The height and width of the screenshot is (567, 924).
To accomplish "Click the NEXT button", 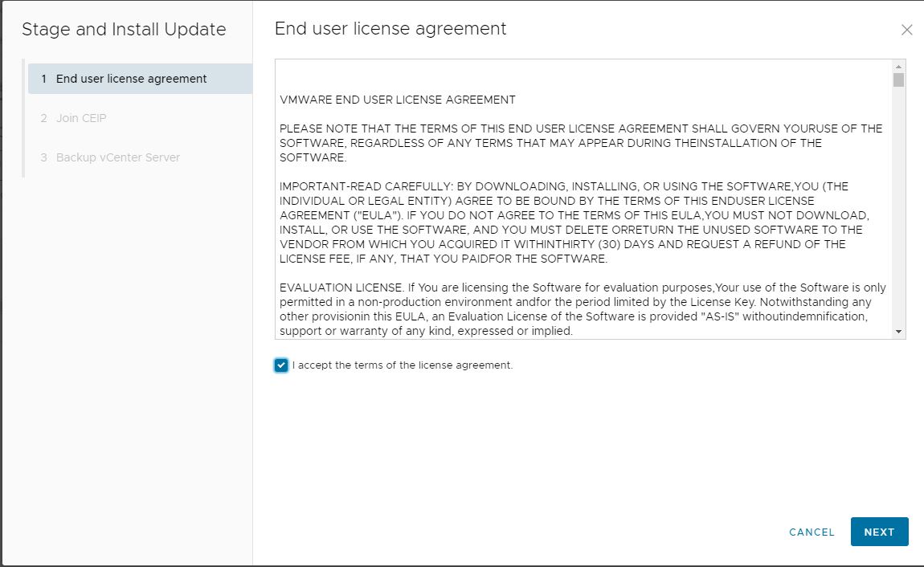I will click(x=879, y=532).
